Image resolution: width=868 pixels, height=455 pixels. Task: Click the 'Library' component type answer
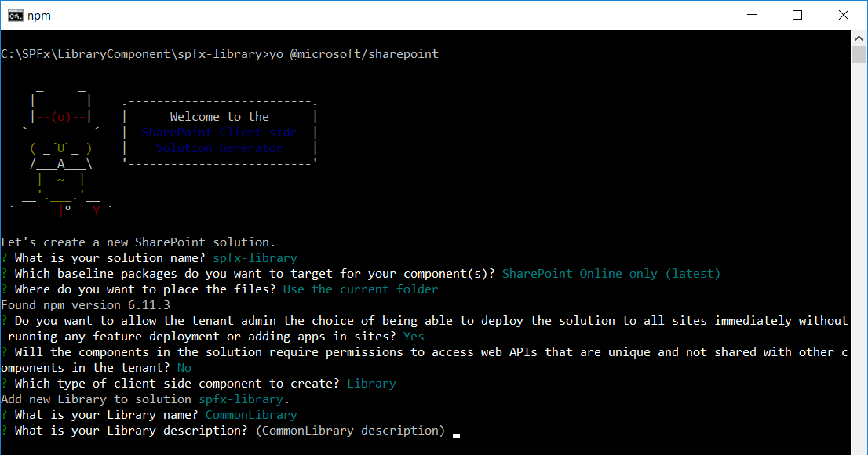371,384
